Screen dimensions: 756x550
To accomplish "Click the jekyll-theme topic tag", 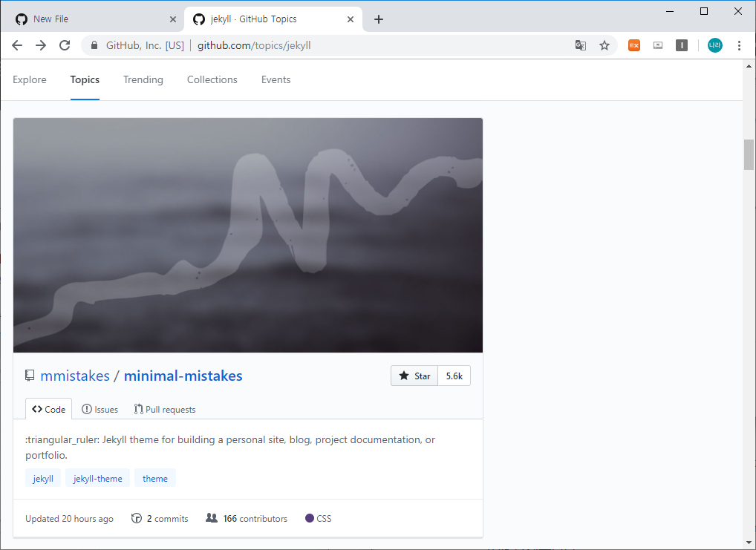I will (98, 478).
